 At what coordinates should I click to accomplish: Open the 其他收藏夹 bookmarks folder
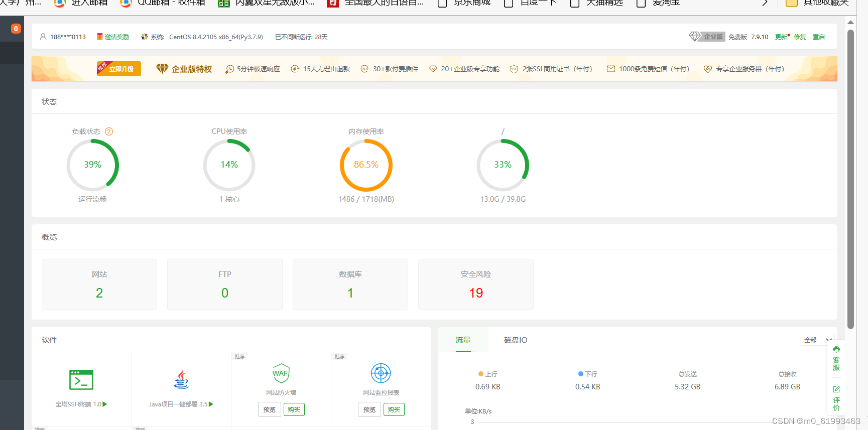(817, 3)
